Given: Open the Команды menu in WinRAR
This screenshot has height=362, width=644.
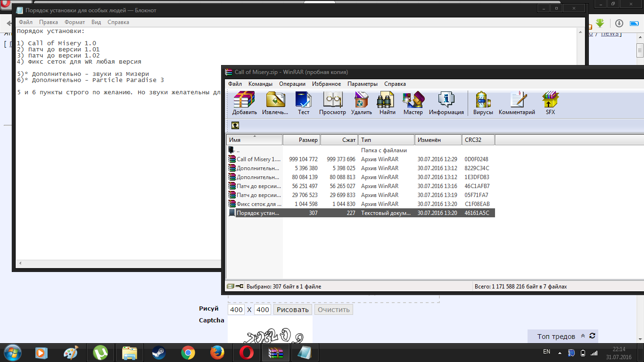Looking at the screenshot, I should [x=260, y=84].
